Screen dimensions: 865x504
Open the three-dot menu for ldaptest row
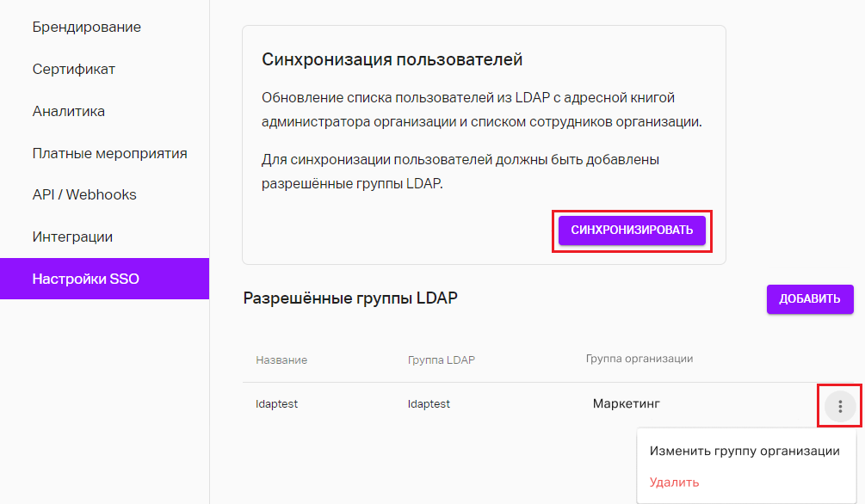[840, 407]
